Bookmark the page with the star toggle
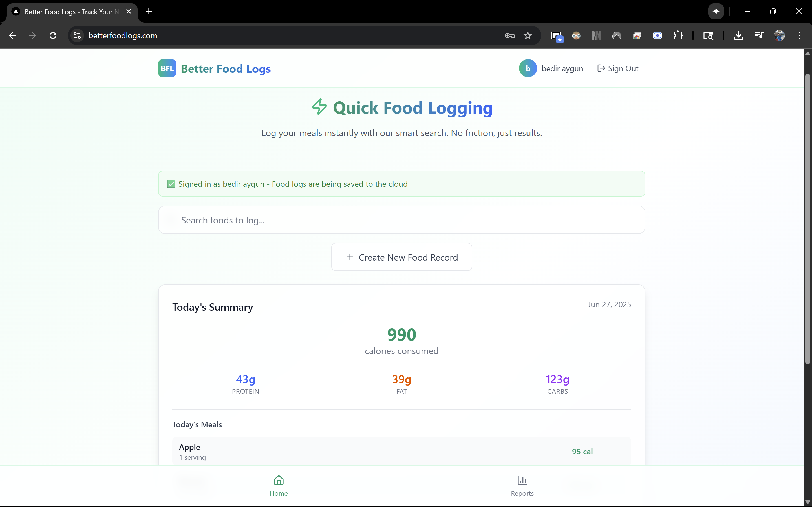This screenshot has width=812, height=507. click(x=528, y=35)
